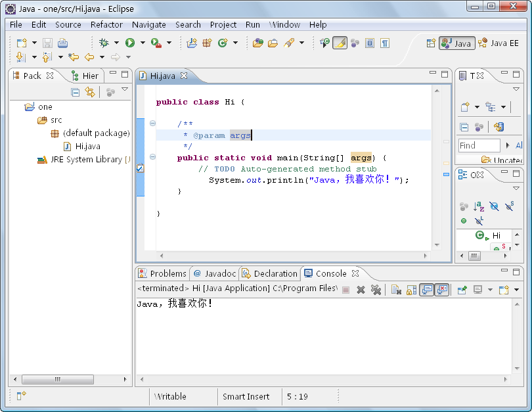Image resolution: width=532 pixels, height=412 pixels.
Task: Select Hi.java in Package Explorer
Action: tap(87, 146)
